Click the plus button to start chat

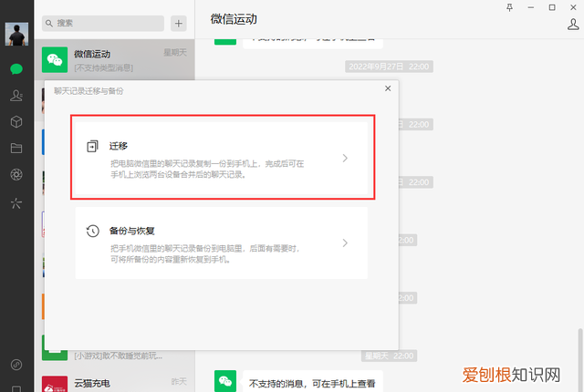pos(179,24)
